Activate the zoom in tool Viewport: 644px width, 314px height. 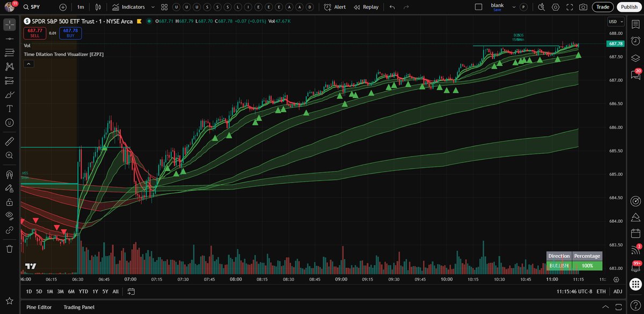9,155
